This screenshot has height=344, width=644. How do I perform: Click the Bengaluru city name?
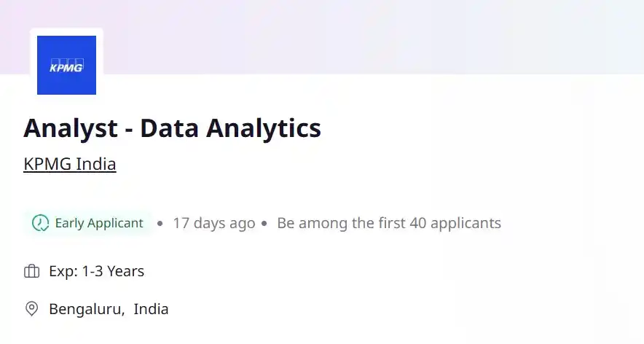tap(87, 309)
